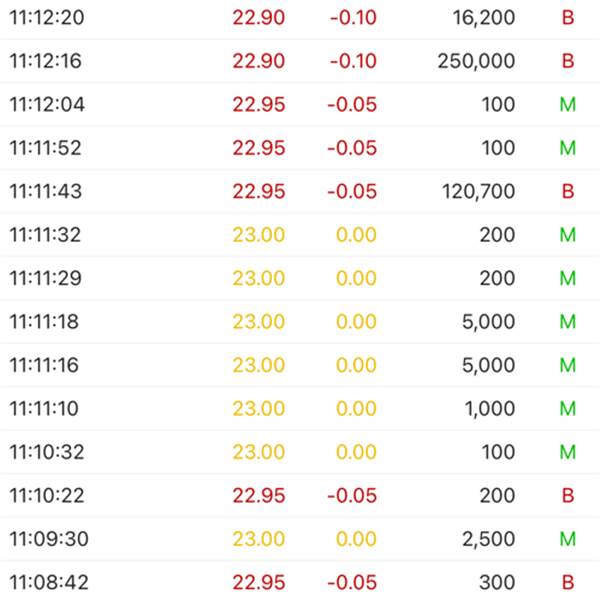The image size is (600, 600).
Task: Click the M marker for 11:11:29
Action: [x=567, y=278]
